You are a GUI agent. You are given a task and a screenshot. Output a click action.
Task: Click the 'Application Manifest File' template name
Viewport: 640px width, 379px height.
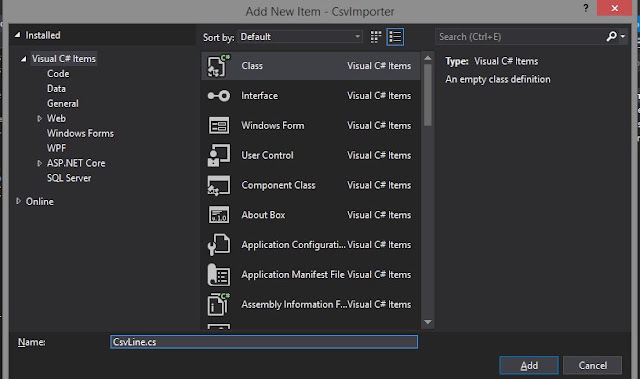tap(293, 275)
